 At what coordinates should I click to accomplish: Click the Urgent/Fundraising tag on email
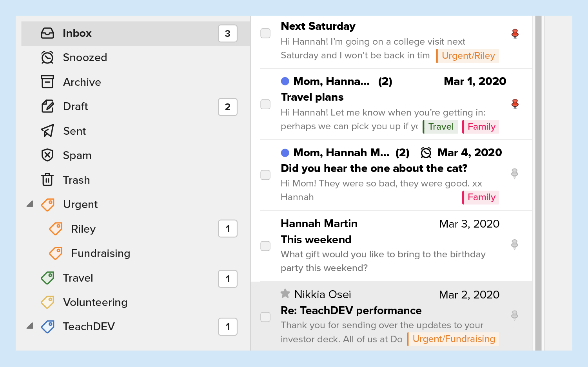(x=453, y=339)
